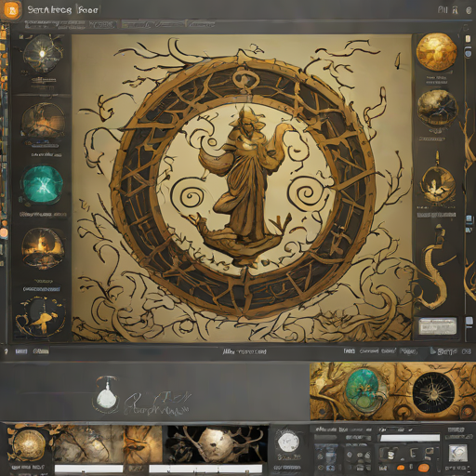
Task: Select the brown nest thumbnail in left panel
Action: (x=43, y=121)
